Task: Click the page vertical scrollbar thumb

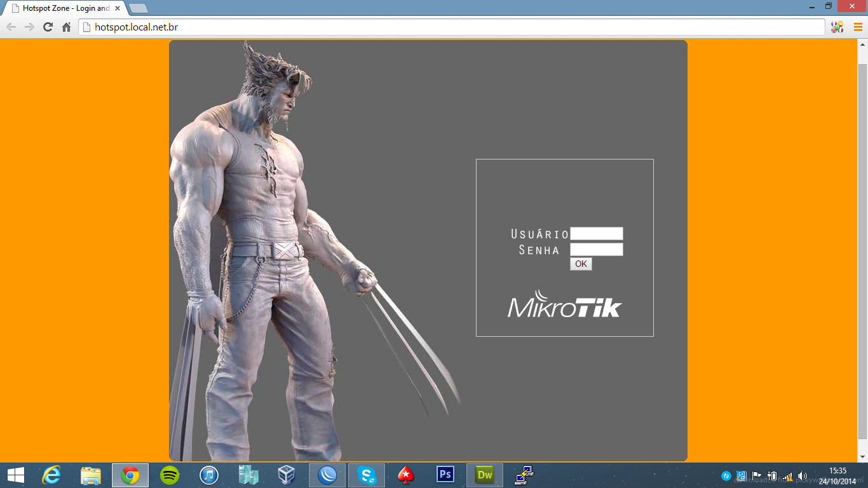Action: pyautogui.click(x=862, y=252)
